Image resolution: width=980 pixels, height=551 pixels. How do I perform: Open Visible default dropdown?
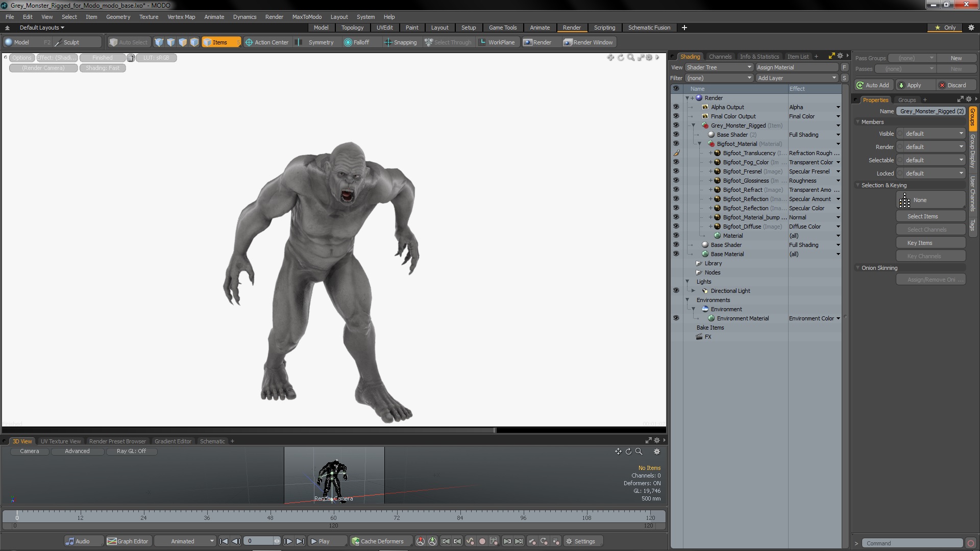(x=931, y=134)
